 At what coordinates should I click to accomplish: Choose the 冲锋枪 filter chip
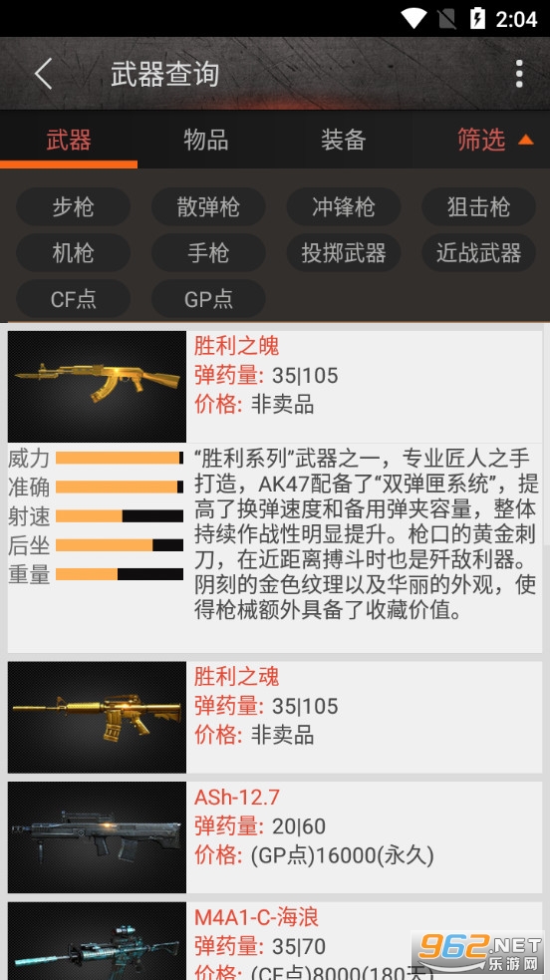[344, 207]
